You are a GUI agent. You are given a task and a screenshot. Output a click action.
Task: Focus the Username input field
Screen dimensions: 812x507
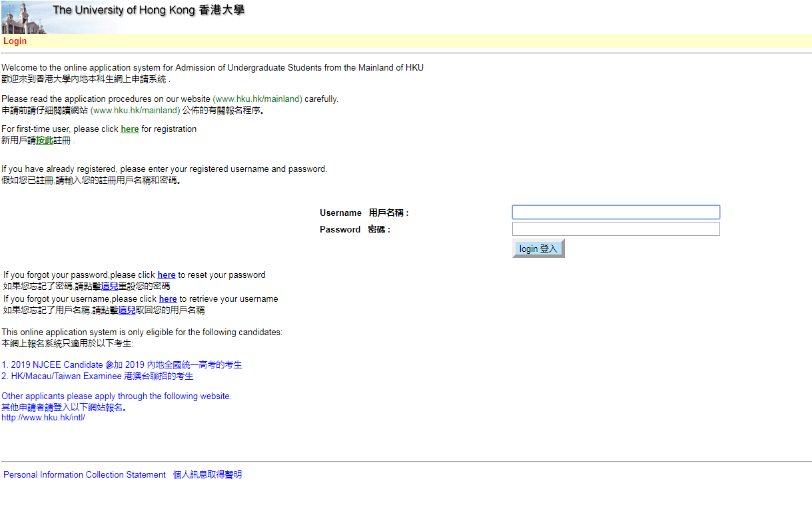pyautogui.click(x=615, y=213)
